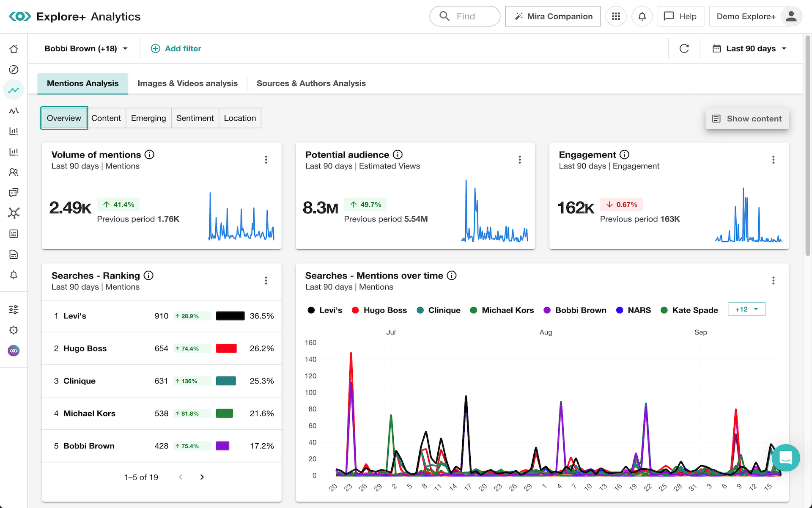
Task: Open info icon next to Volume of mentions
Action: coord(149,155)
